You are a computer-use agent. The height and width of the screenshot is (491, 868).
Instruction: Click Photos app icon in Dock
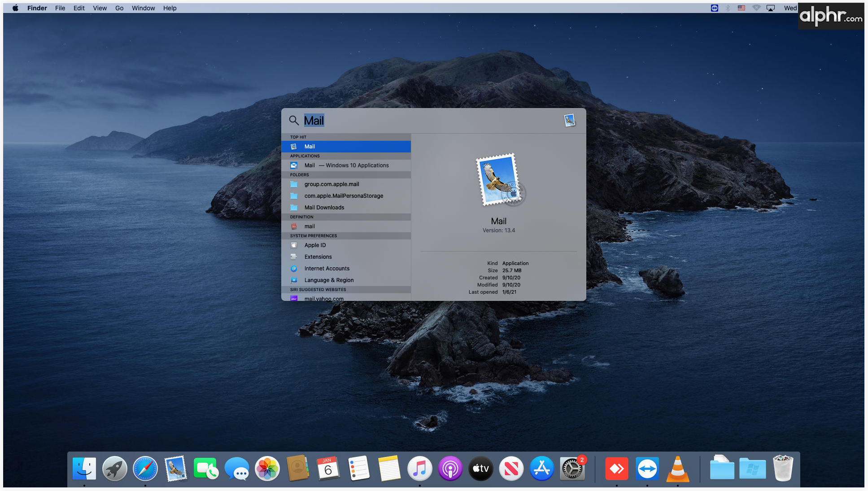267,469
